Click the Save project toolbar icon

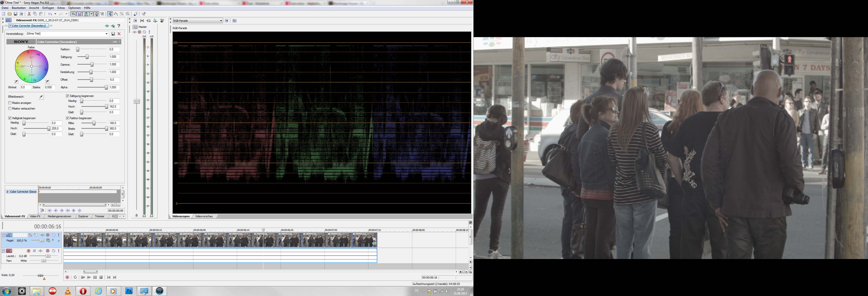click(x=16, y=14)
